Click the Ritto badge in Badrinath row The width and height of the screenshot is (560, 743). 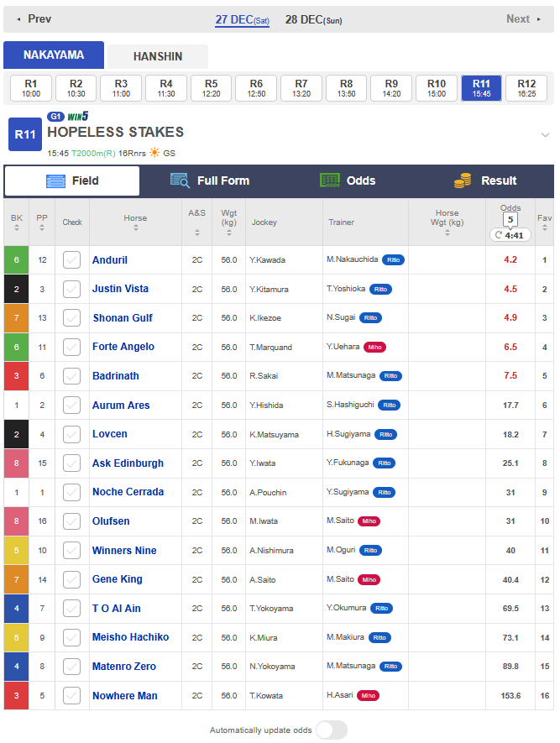click(390, 376)
